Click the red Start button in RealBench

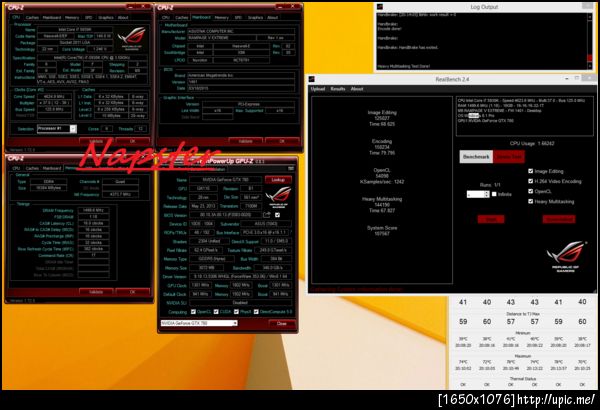tap(491, 219)
